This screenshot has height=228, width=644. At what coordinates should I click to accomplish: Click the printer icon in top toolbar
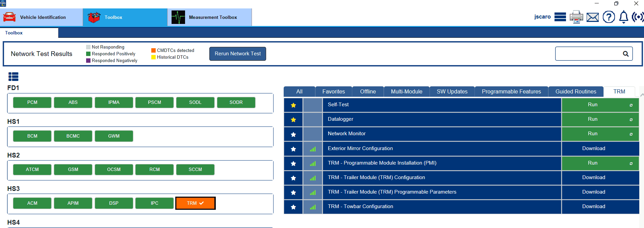click(576, 17)
